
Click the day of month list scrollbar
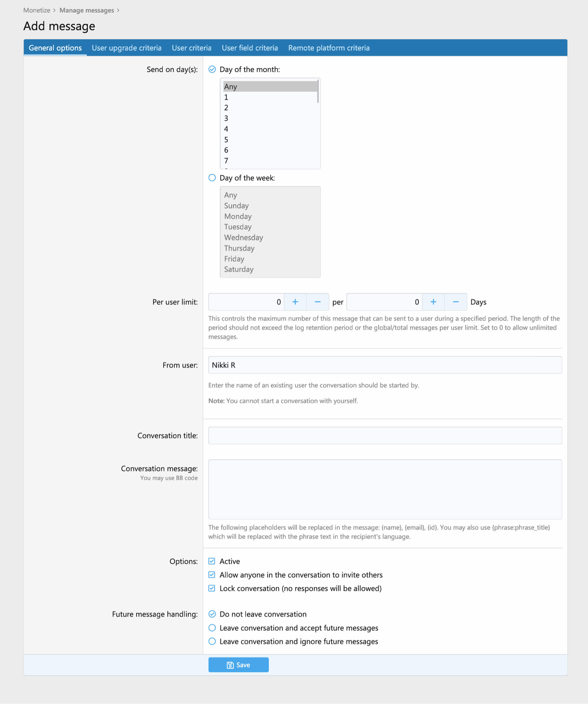pos(318,91)
